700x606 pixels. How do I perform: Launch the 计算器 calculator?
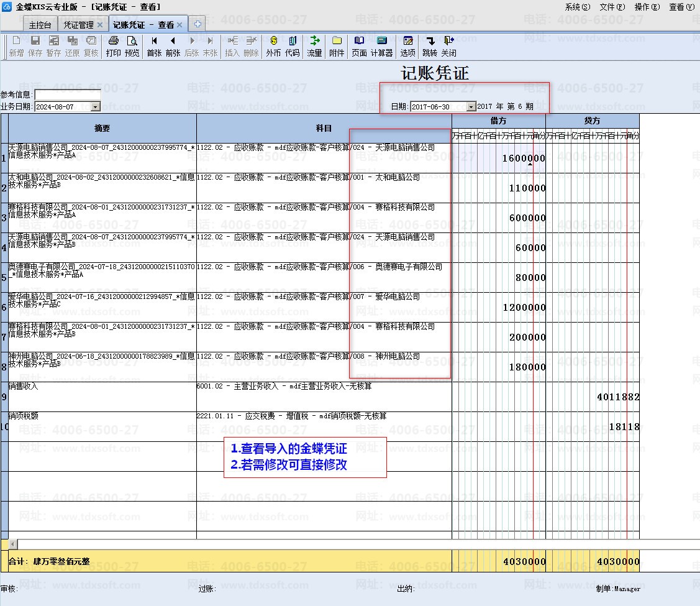point(381,46)
